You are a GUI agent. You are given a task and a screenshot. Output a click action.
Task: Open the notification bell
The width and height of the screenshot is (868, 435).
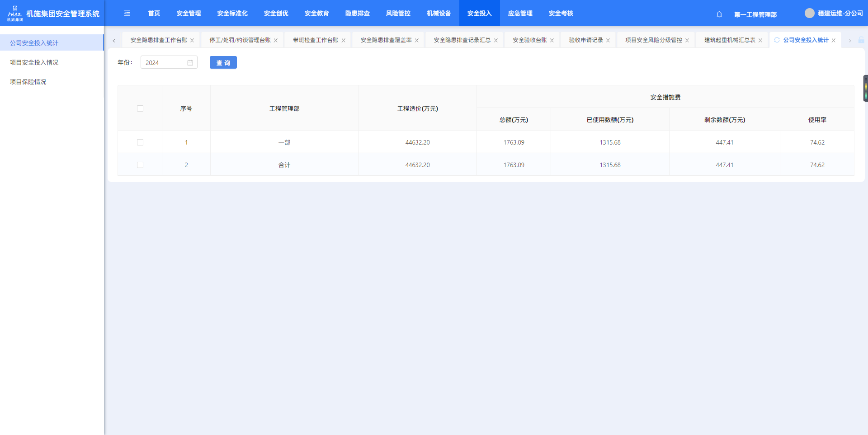click(x=719, y=14)
